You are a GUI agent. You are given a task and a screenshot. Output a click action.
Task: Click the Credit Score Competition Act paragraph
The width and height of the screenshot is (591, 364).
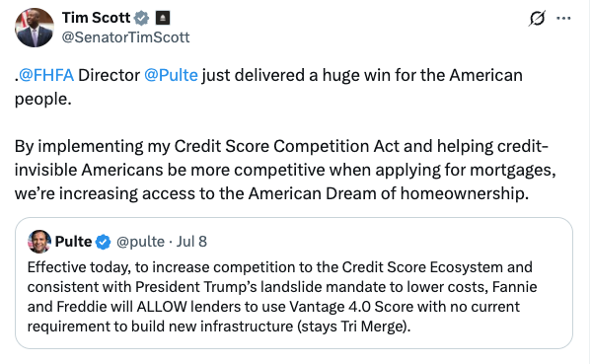[x=285, y=170]
